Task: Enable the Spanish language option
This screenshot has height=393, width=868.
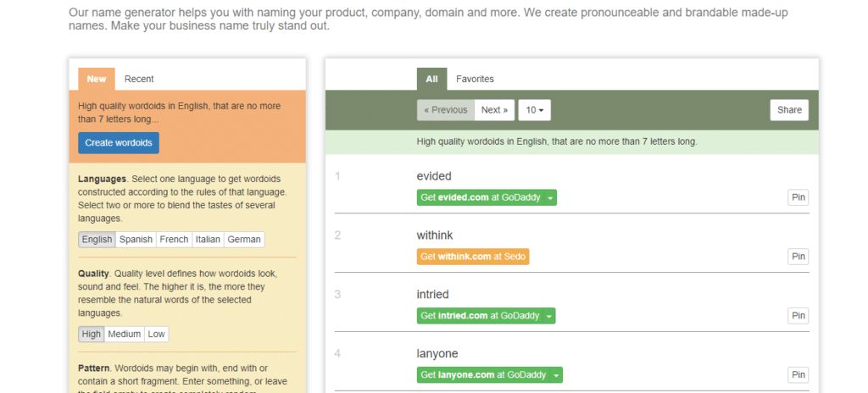Action: [136, 240]
